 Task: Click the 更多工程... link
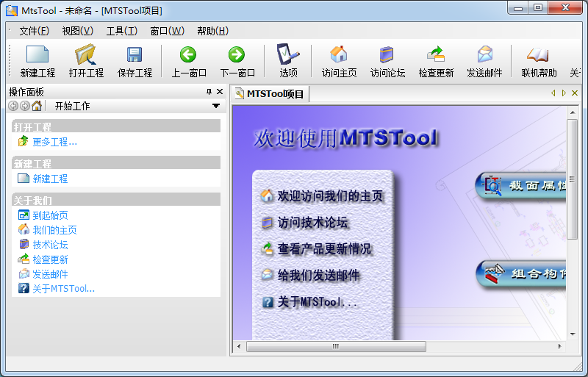[x=54, y=142]
